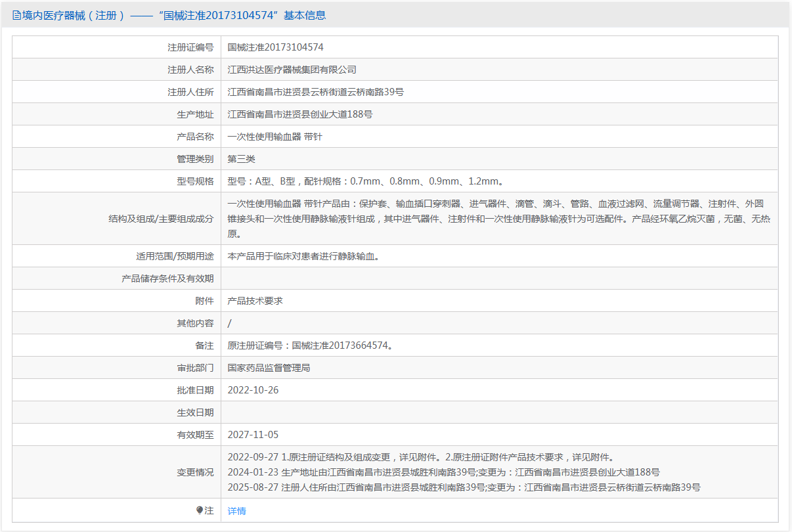Viewport: 792px width, 532px height.
Task: Click the 备注 row label
Action: (x=204, y=345)
